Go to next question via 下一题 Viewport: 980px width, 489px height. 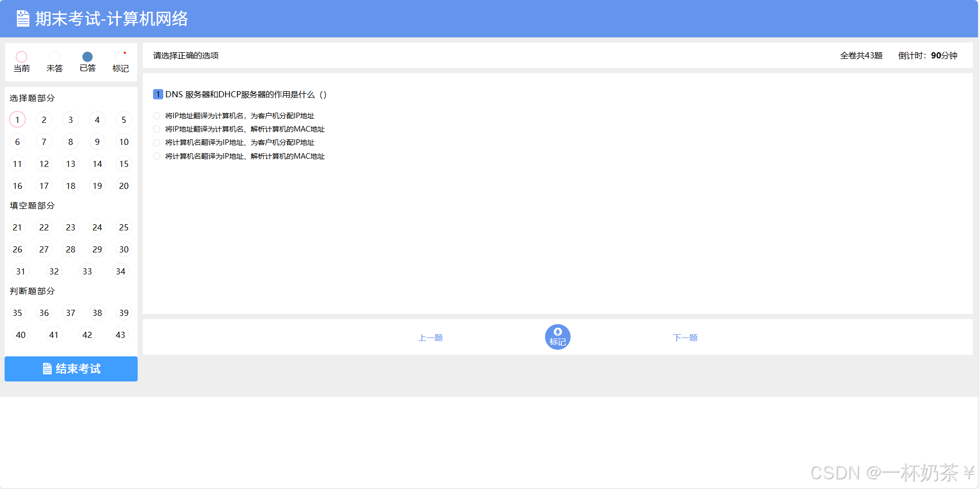tap(685, 337)
